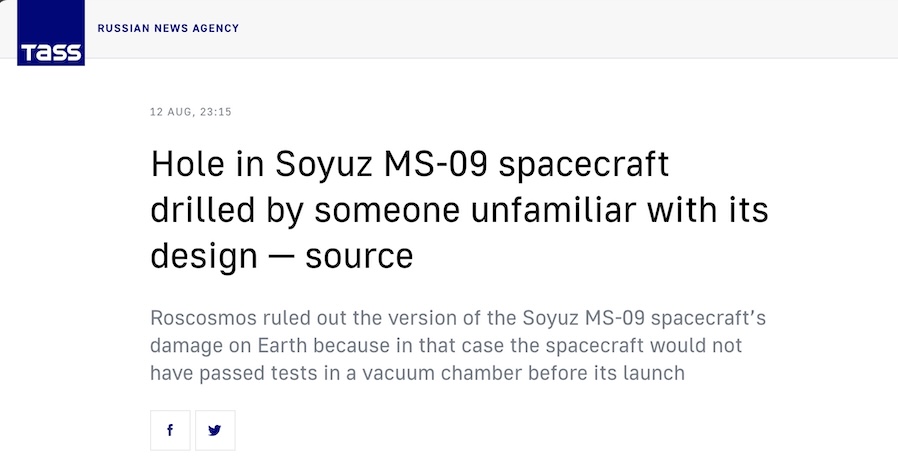Share the article on Twitter
Screen dimensions: 898x468
tap(215, 430)
